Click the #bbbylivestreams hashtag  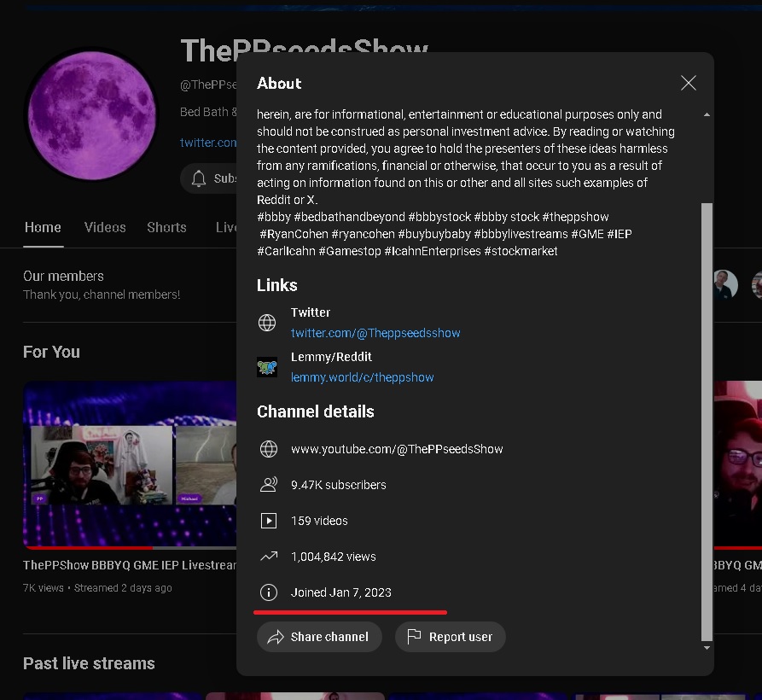(x=521, y=234)
